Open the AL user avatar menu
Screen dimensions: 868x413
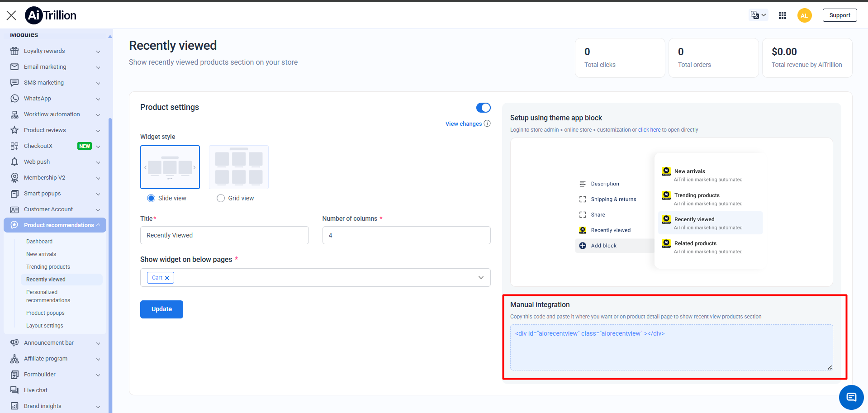[804, 15]
